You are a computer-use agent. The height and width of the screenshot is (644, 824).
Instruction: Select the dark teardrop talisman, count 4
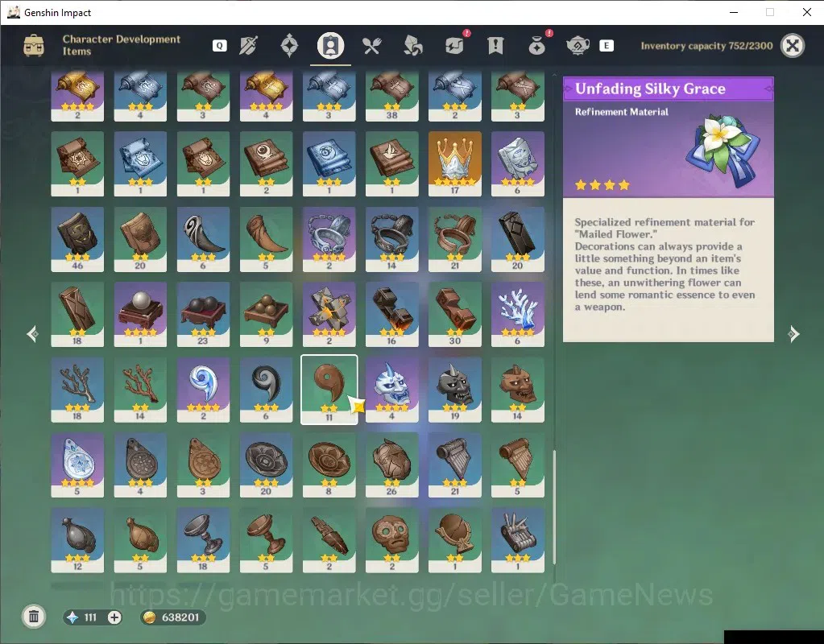pos(140,464)
